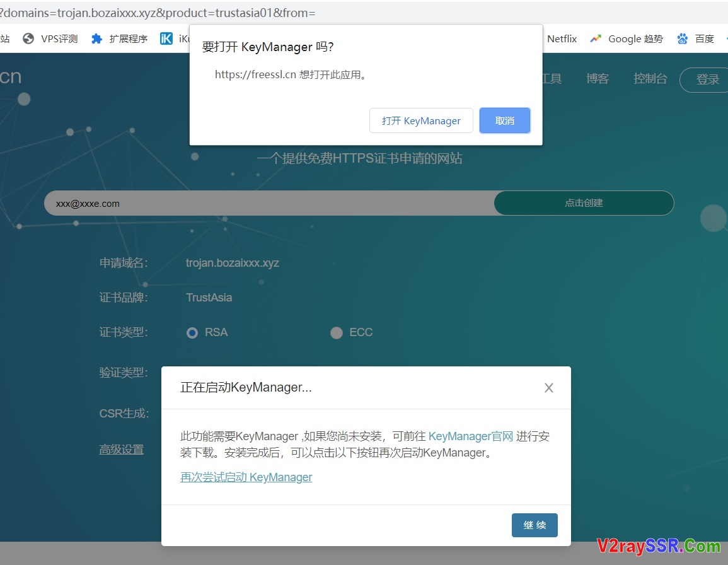The height and width of the screenshot is (565, 728).
Task: Select the RSA certificate type
Action: click(192, 332)
